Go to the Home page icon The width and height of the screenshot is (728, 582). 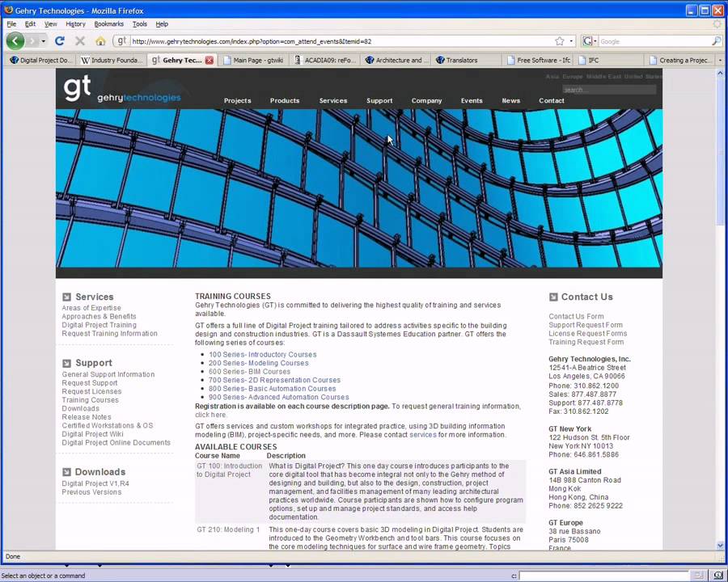point(100,41)
